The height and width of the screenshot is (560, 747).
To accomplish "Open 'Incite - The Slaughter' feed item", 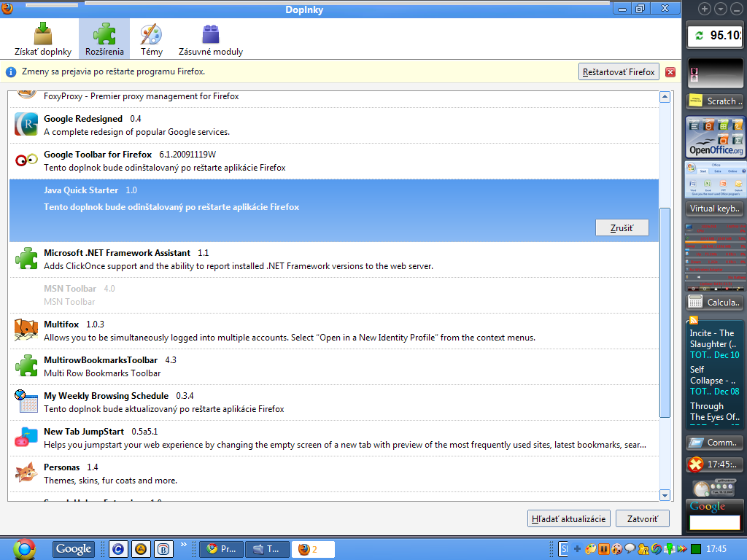I will click(x=715, y=344).
